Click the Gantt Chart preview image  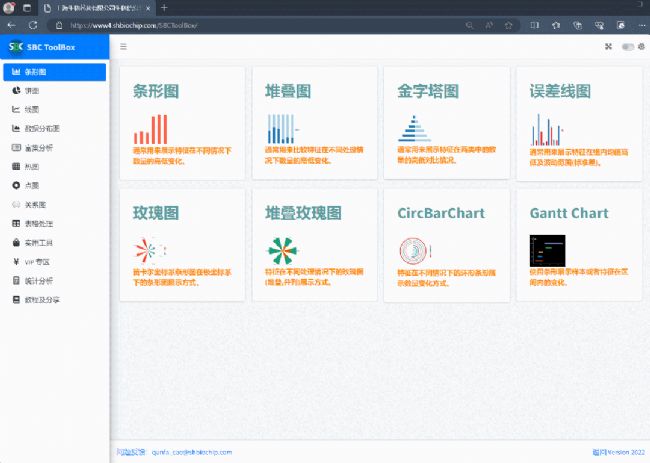(x=547, y=250)
